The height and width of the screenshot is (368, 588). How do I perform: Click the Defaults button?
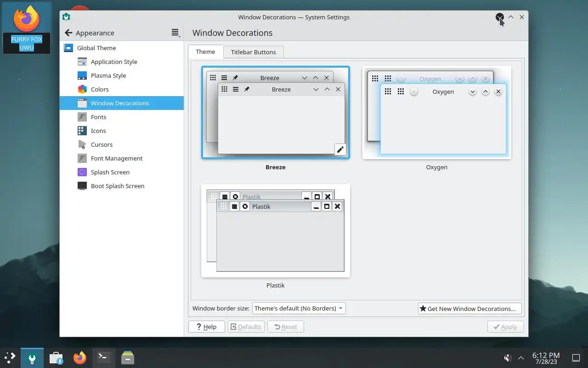click(x=246, y=327)
